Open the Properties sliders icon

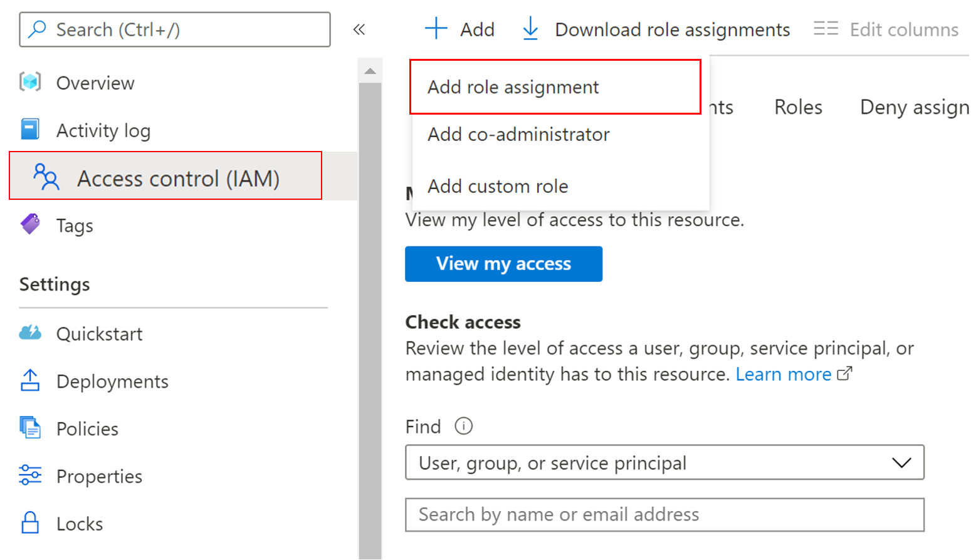pyautogui.click(x=29, y=476)
